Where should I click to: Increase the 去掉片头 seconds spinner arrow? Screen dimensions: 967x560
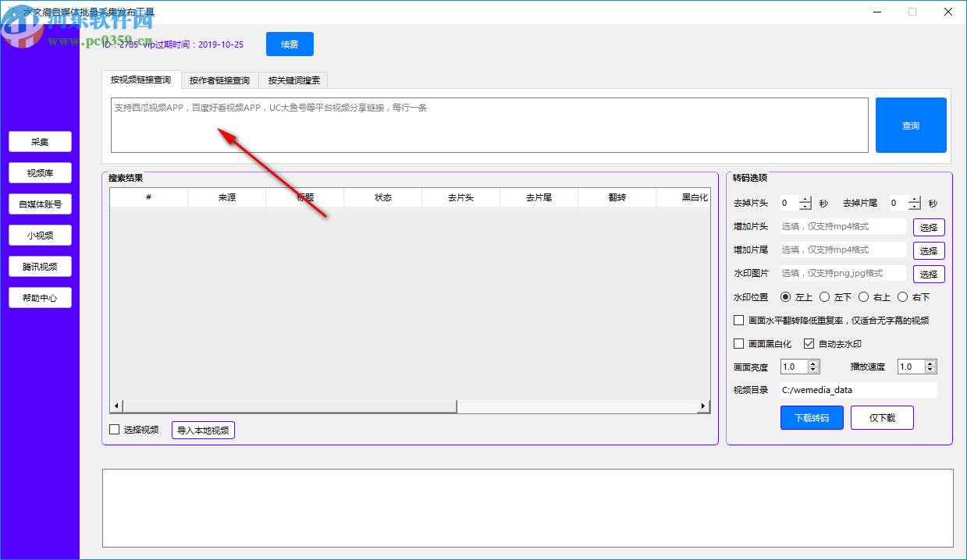click(x=805, y=200)
